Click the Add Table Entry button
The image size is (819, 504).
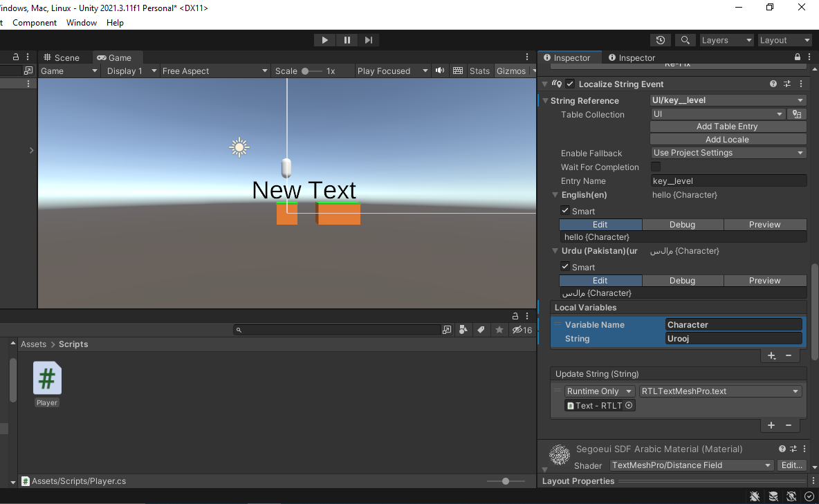pyautogui.click(x=727, y=126)
